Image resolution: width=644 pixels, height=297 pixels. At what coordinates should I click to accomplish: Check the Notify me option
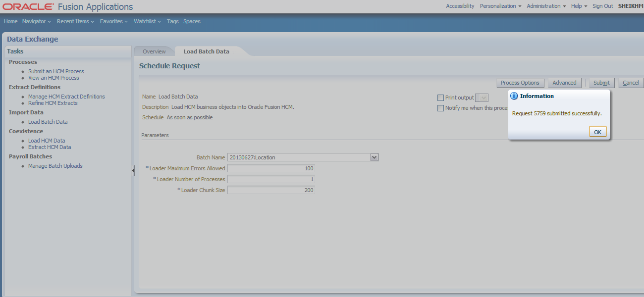click(x=440, y=108)
